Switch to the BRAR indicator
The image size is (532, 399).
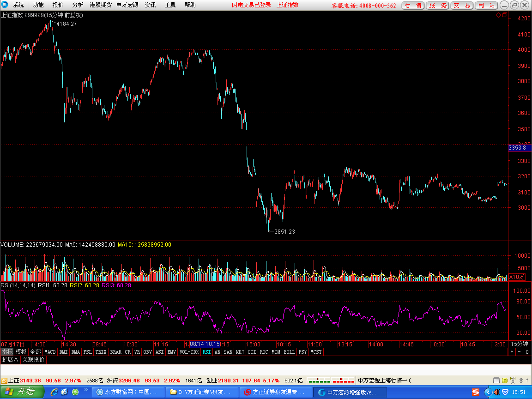pyautogui.click(x=116, y=352)
